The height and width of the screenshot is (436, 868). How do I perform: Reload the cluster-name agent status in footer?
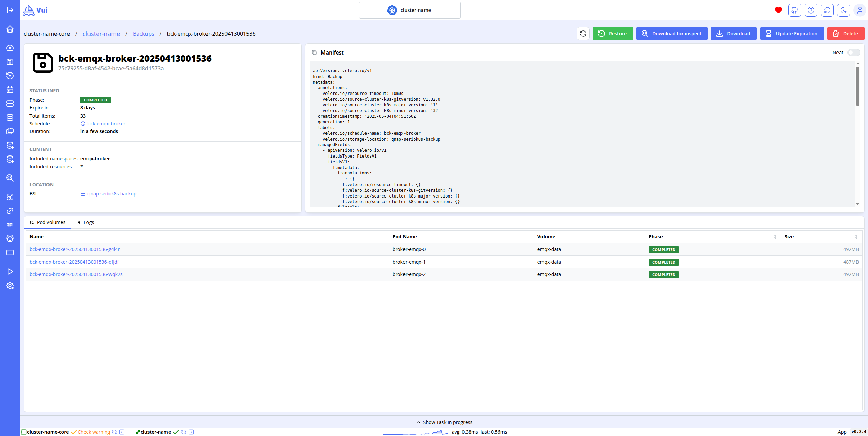point(184,432)
